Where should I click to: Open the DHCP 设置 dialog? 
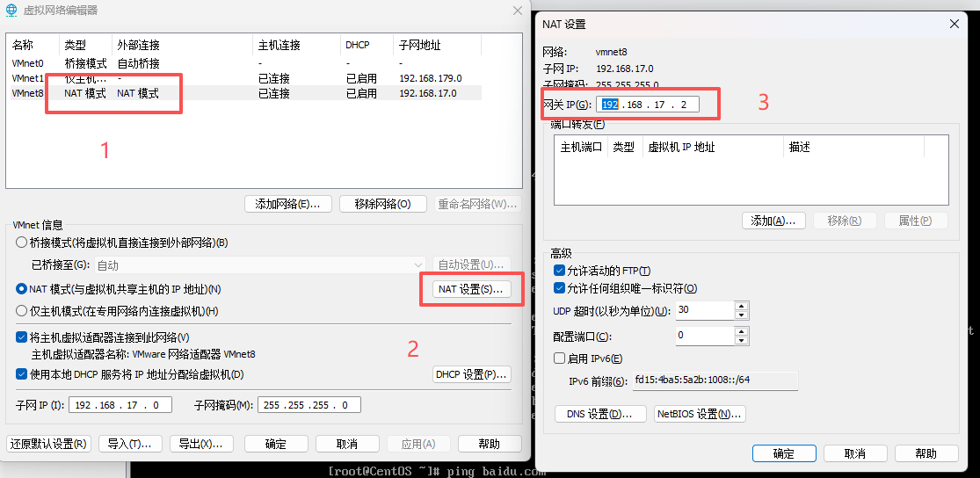[471, 375]
